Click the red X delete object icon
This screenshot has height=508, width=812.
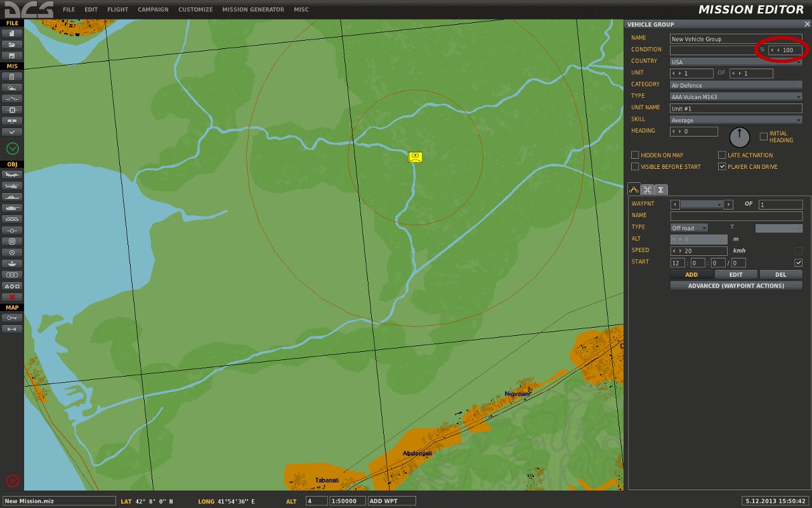coord(12,297)
